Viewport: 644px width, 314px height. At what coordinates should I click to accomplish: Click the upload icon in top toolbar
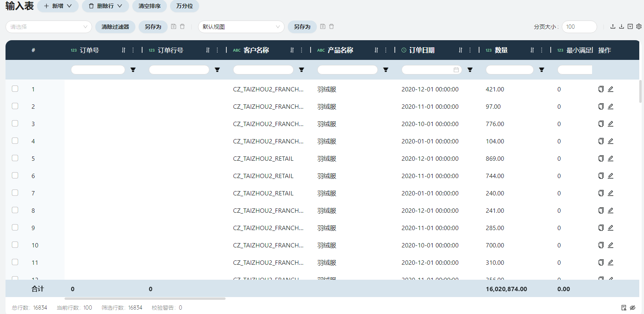(x=613, y=26)
